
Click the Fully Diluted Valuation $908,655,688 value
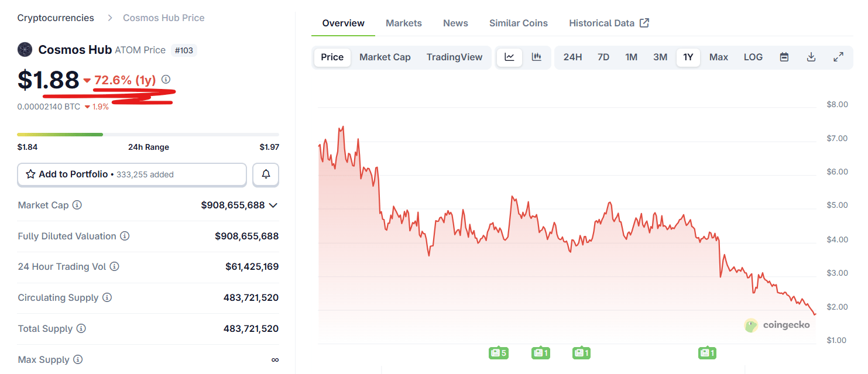[x=247, y=236]
